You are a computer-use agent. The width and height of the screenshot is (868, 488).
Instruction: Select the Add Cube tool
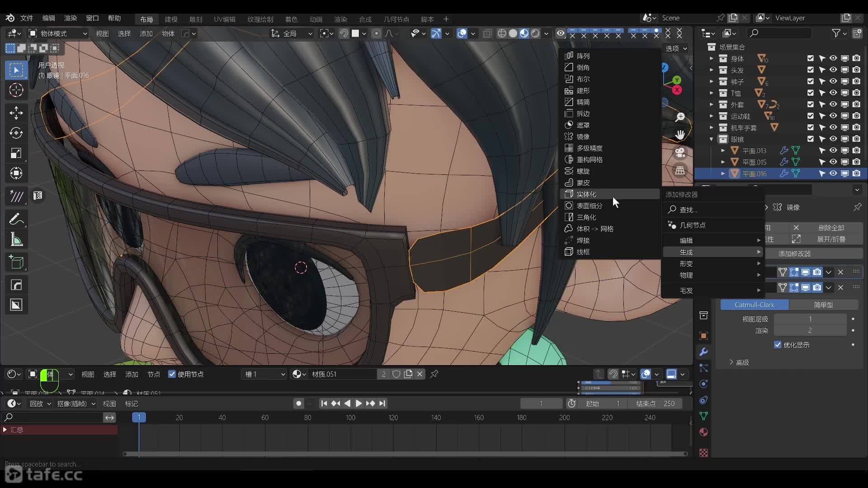[x=16, y=262]
